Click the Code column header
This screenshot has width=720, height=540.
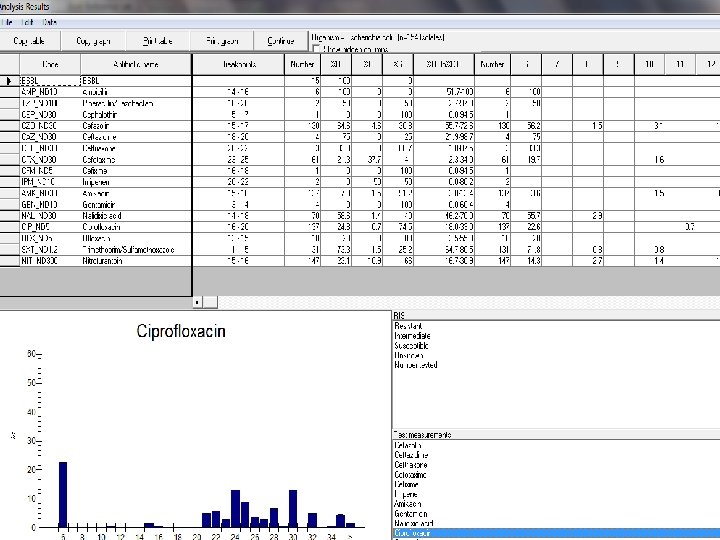[50, 64]
